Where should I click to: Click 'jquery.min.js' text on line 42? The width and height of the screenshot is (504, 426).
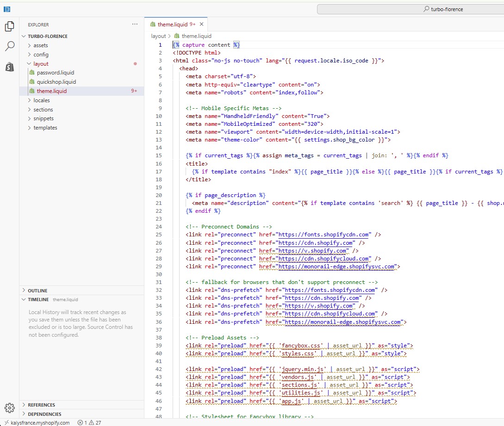pos(303,369)
